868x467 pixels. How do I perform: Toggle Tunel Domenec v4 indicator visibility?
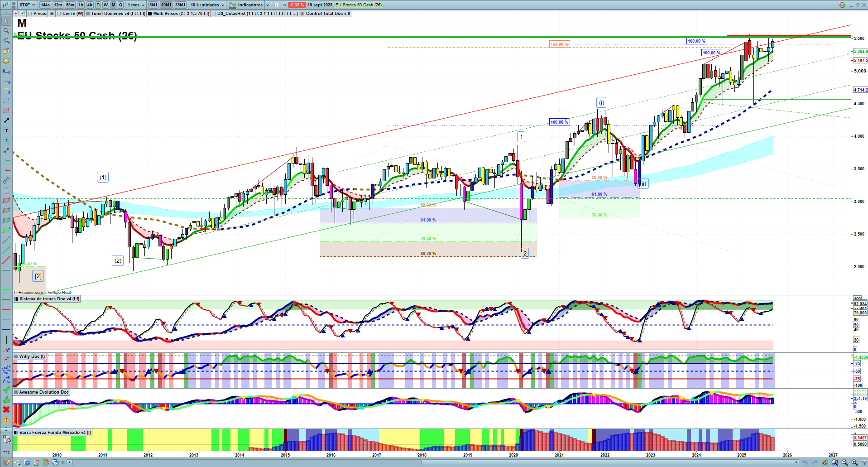pos(88,14)
